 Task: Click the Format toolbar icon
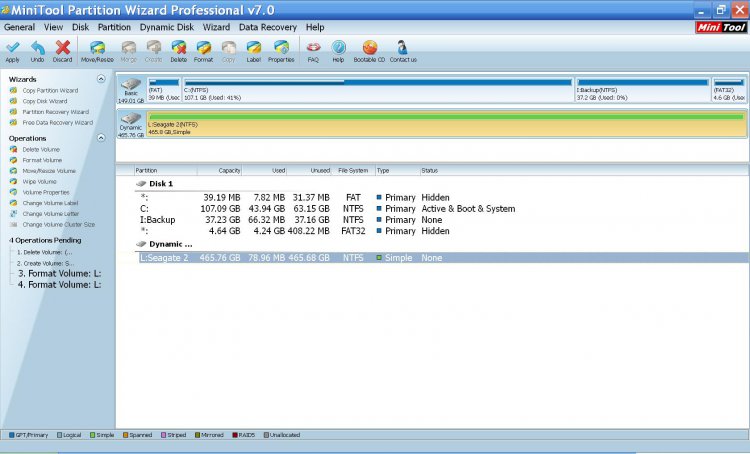(x=203, y=50)
